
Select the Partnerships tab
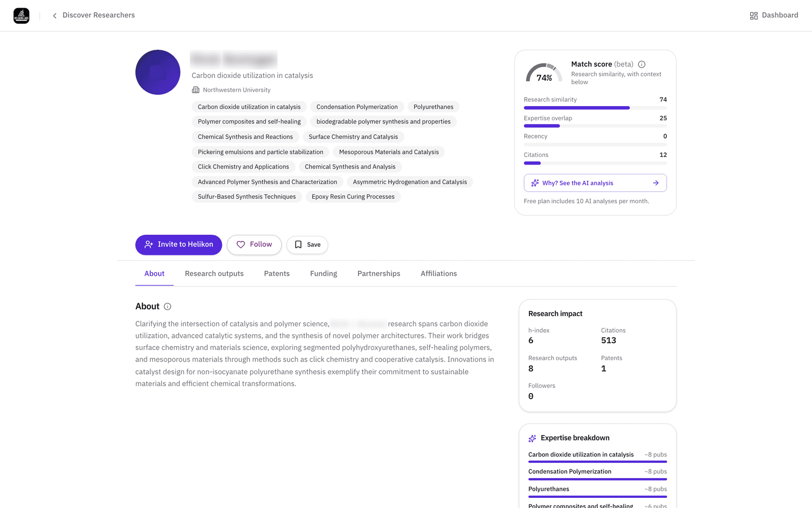tap(379, 273)
